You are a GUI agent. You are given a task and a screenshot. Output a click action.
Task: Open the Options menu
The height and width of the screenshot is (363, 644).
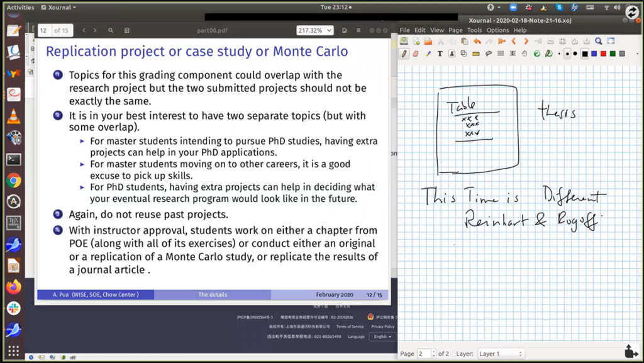click(x=497, y=30)
